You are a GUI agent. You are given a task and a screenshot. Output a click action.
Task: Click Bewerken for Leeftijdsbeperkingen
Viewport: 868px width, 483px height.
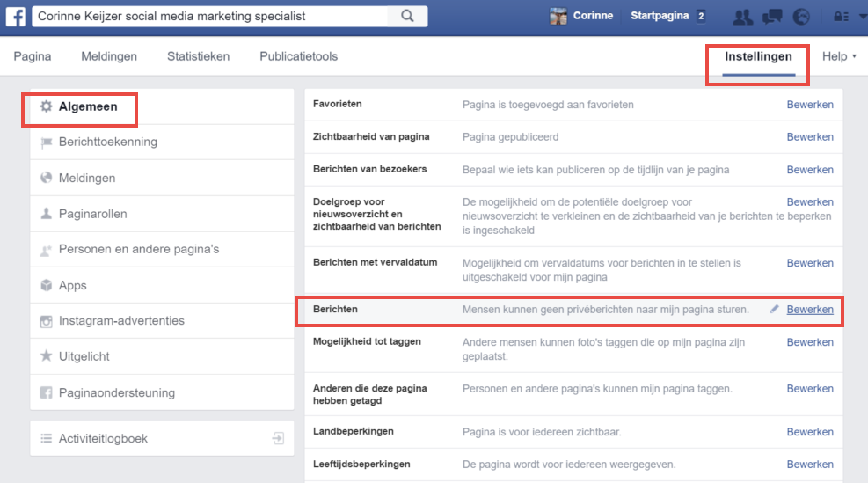[810, 465]
